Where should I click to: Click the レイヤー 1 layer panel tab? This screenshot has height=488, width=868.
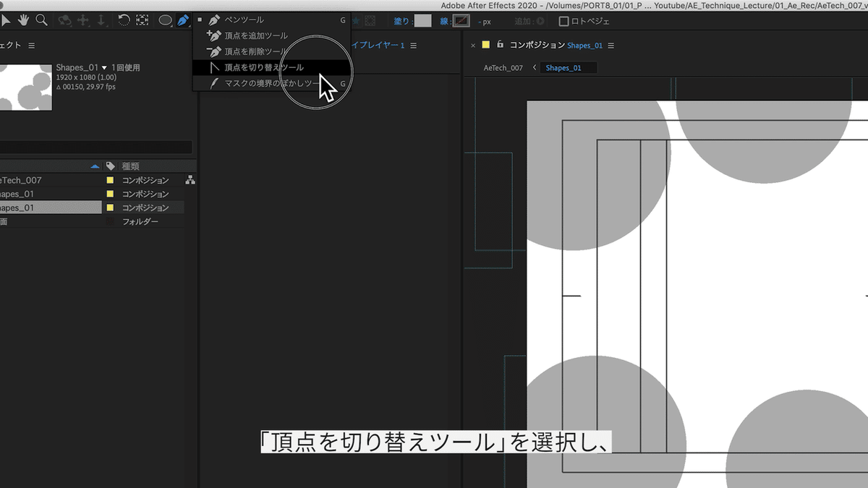click(x=378, y=46)
